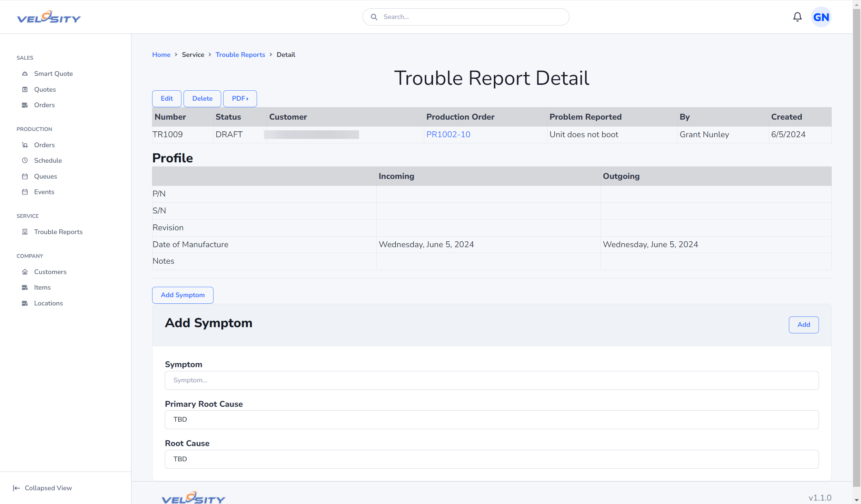Open the notifications bell
This screenshot has width=861, height=504.
(x=797, y=17)
